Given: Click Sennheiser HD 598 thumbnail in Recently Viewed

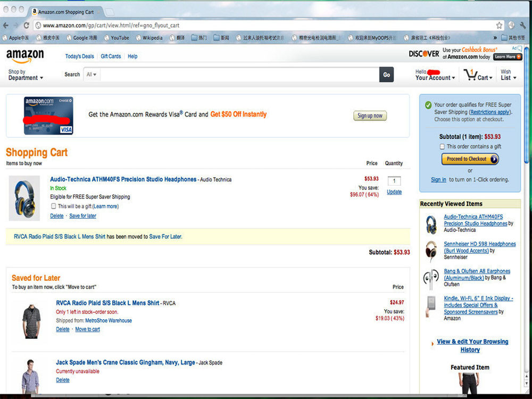Looking at the screenshot, I should (431, 251).
